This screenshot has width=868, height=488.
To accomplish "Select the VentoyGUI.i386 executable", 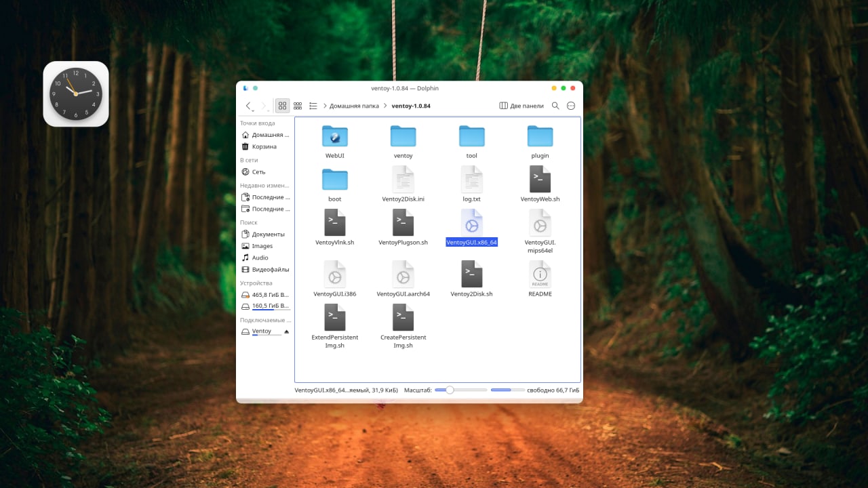I will 335,280.
